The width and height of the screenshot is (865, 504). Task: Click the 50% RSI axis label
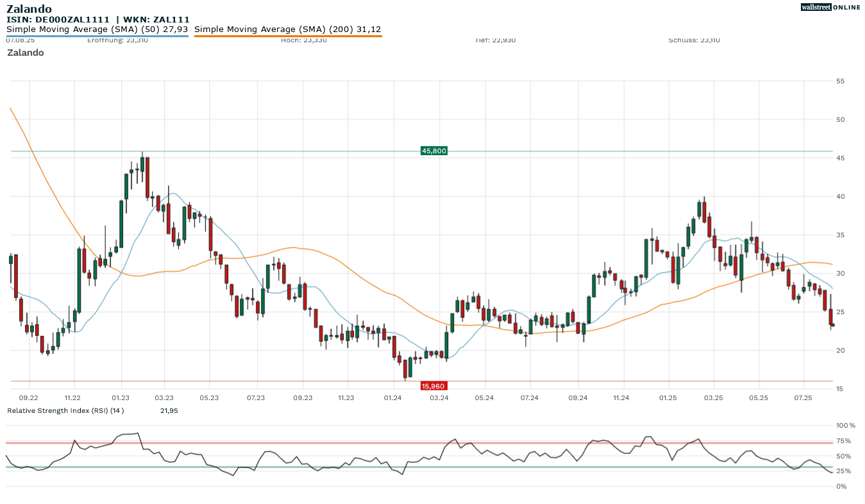tap(844, 456)
